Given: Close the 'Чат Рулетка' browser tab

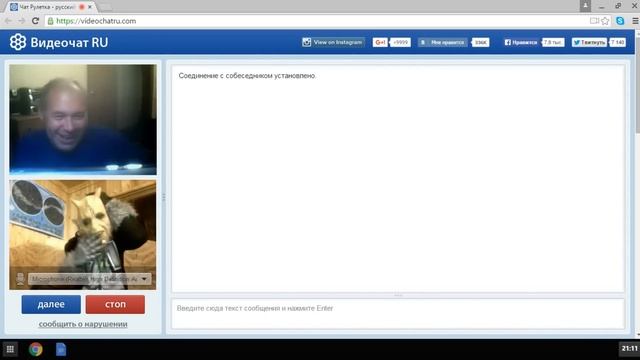Looking at the screenshot, I should point(90,7).
